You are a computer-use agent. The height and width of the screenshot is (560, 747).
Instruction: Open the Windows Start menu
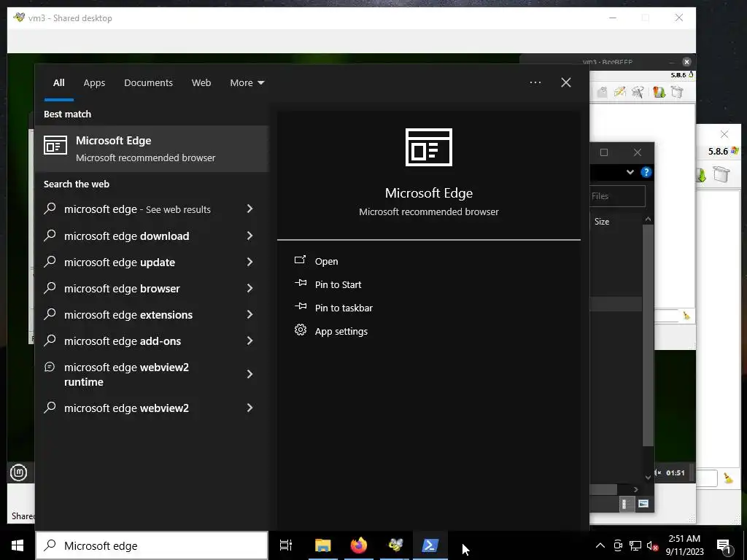[18, 545]
